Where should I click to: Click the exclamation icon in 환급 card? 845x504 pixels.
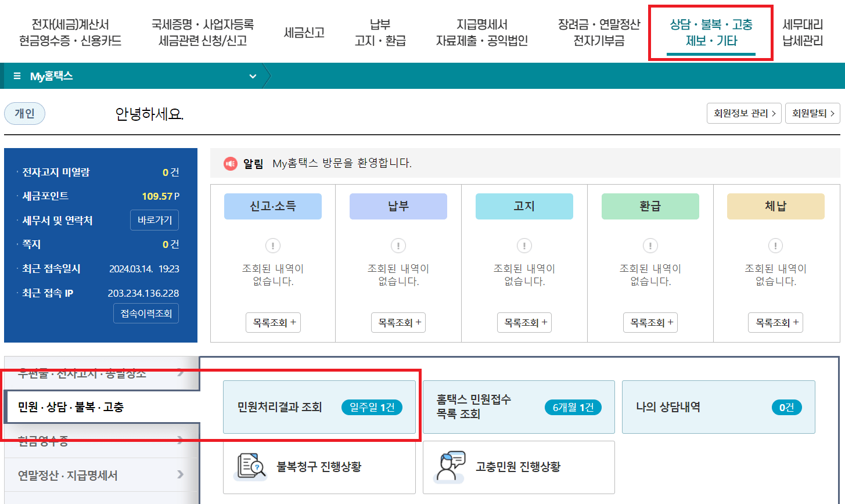[650, 245]
